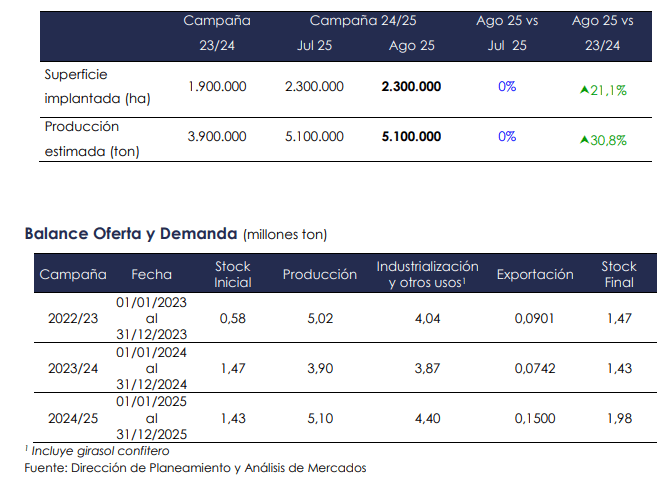The image size is (669, 484).
Task: Click the 'Superficie implantada (ha)' row label
Action: (x=96, y=87)
